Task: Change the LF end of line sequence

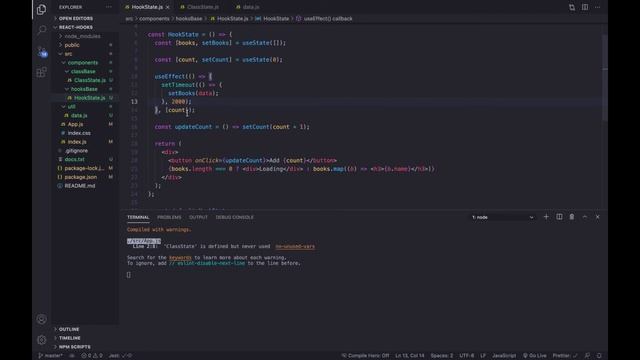Action: pyautogui.click(x=483, y=356)
